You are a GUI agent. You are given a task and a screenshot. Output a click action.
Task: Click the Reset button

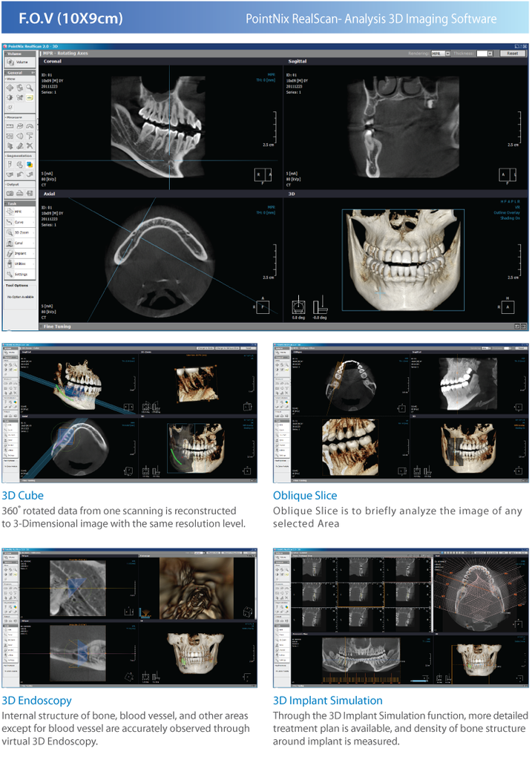[x=512, y=53]
